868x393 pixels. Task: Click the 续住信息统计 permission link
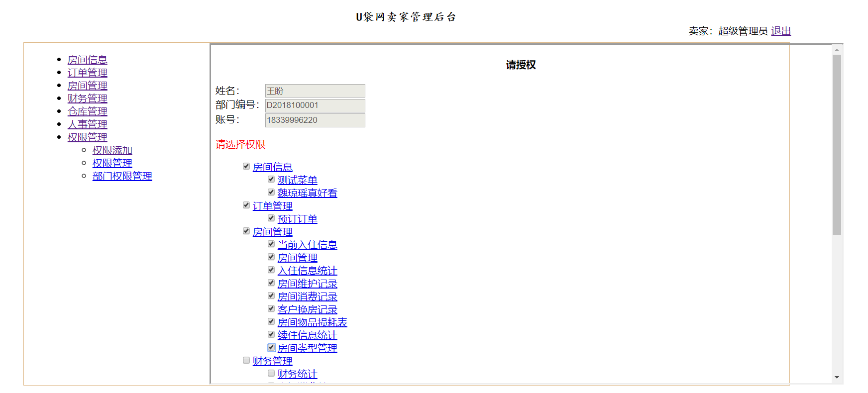(x=307, y=335)
